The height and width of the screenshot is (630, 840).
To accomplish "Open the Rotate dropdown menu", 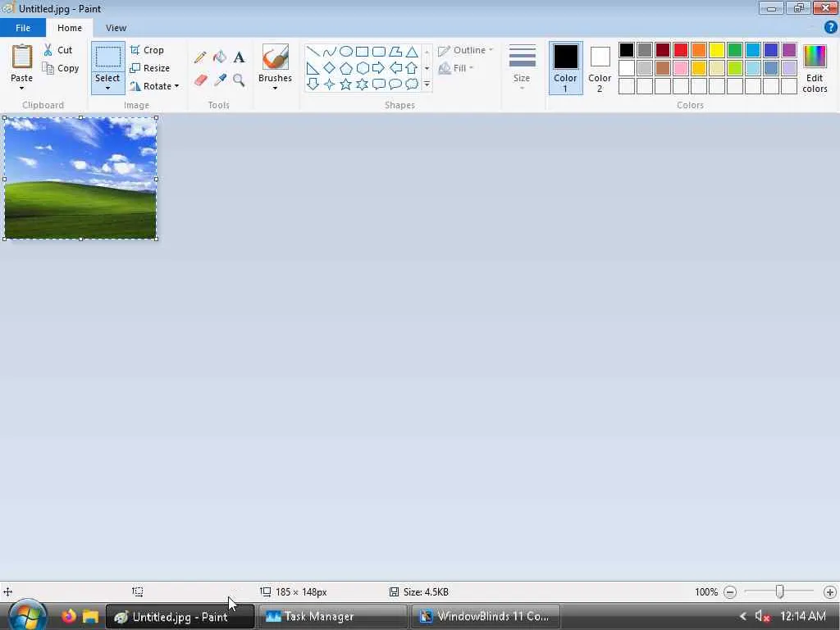I will [x=177, y=86].
